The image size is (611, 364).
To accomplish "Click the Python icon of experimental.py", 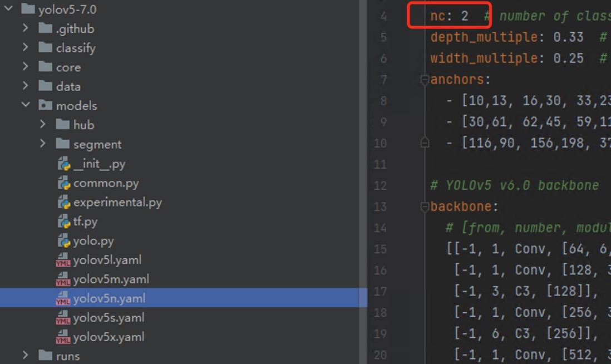I will click(64, 202).
